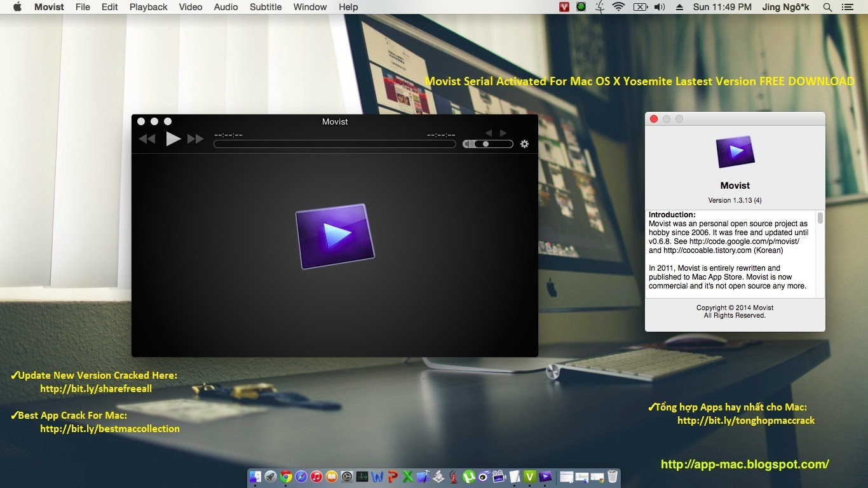Click the green round status icon in menu bar
Viewport: 868px width, 488px height.
[x=581, y=7]
